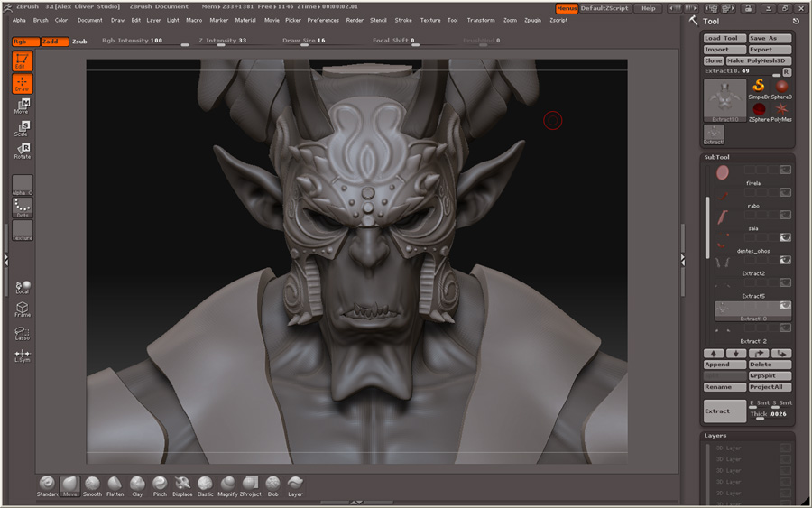Click the Frame mesh button
The width and height of the screenshot is (812, 508).
pos(23,309)
